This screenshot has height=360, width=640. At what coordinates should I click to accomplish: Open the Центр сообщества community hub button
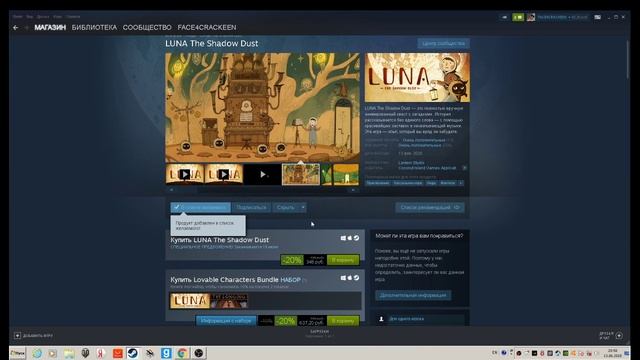[x=443, y=43]
